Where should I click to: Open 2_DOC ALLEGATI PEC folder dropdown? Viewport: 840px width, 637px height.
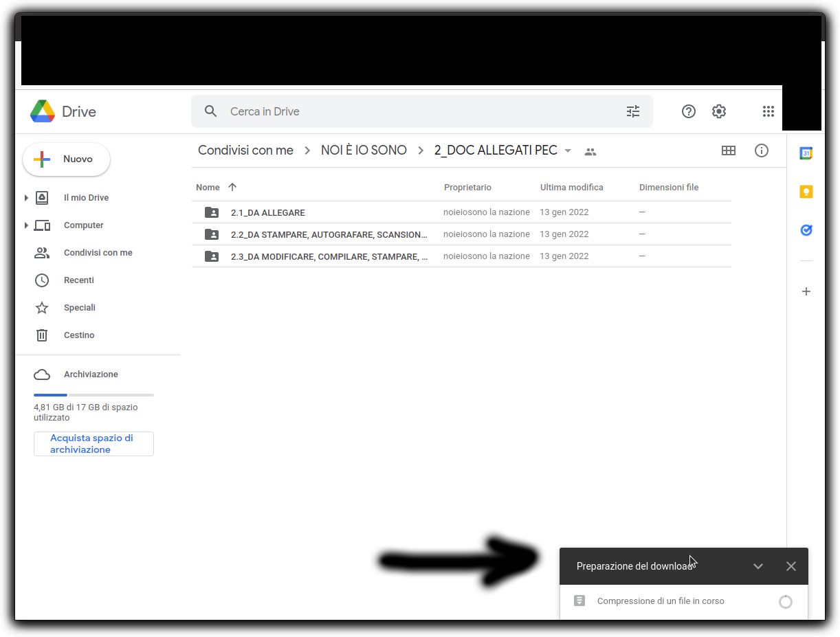[568, 151]
